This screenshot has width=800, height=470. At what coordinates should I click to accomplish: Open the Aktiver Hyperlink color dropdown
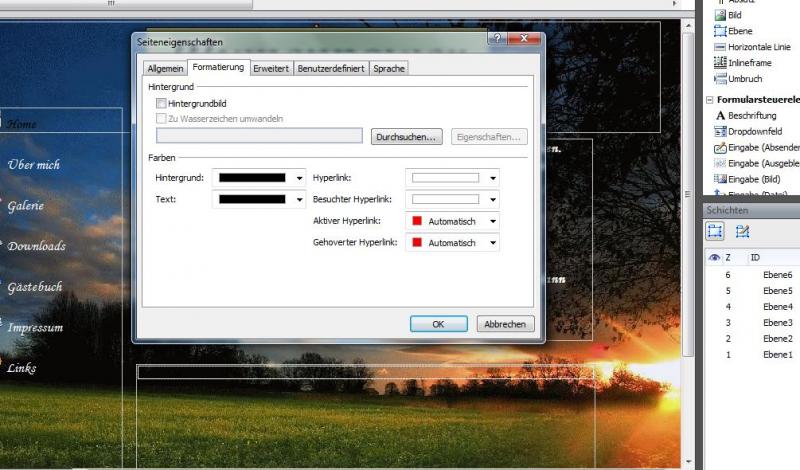coord(493,221)
